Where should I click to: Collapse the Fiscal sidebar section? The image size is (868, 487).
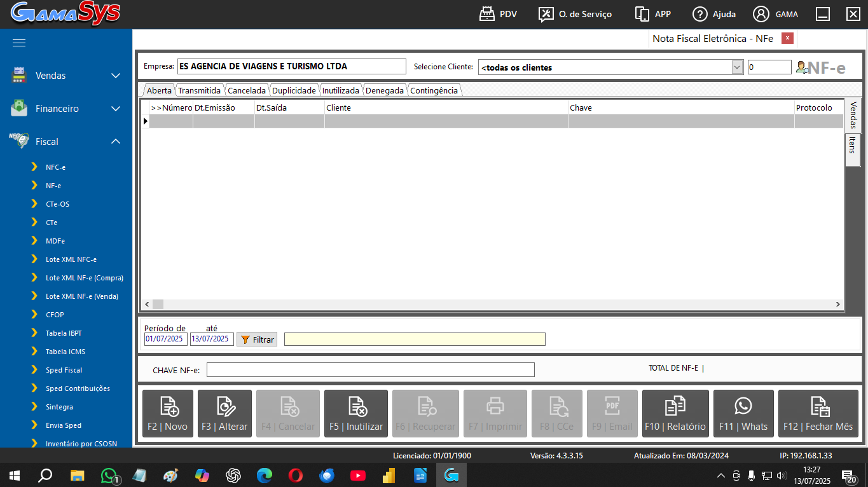pos(116,142)
